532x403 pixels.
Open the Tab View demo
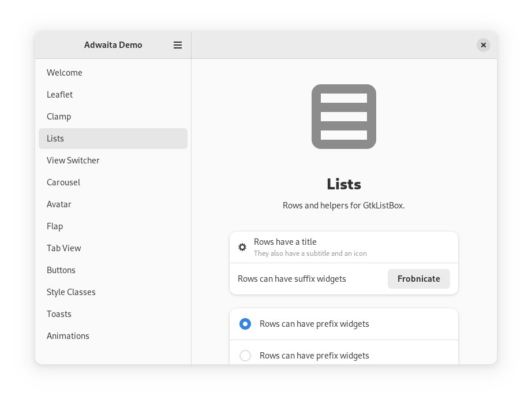[x=63, y=248]
